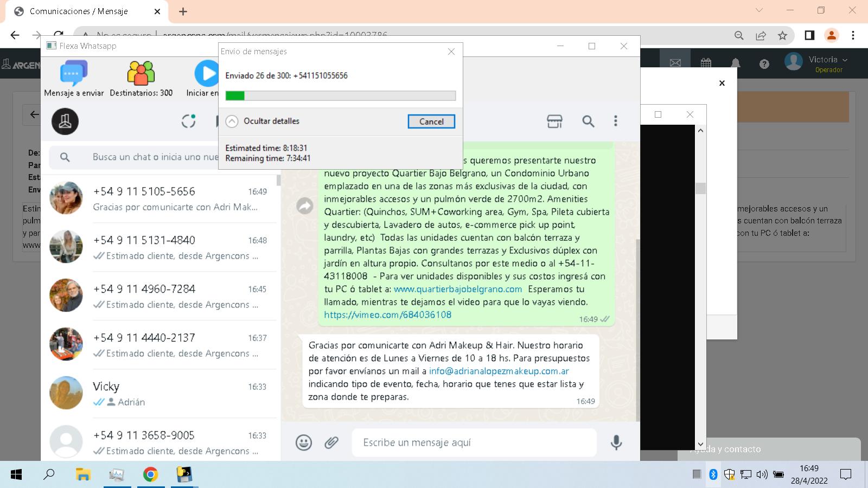Click Vicky's profile picture

(66, 393)
